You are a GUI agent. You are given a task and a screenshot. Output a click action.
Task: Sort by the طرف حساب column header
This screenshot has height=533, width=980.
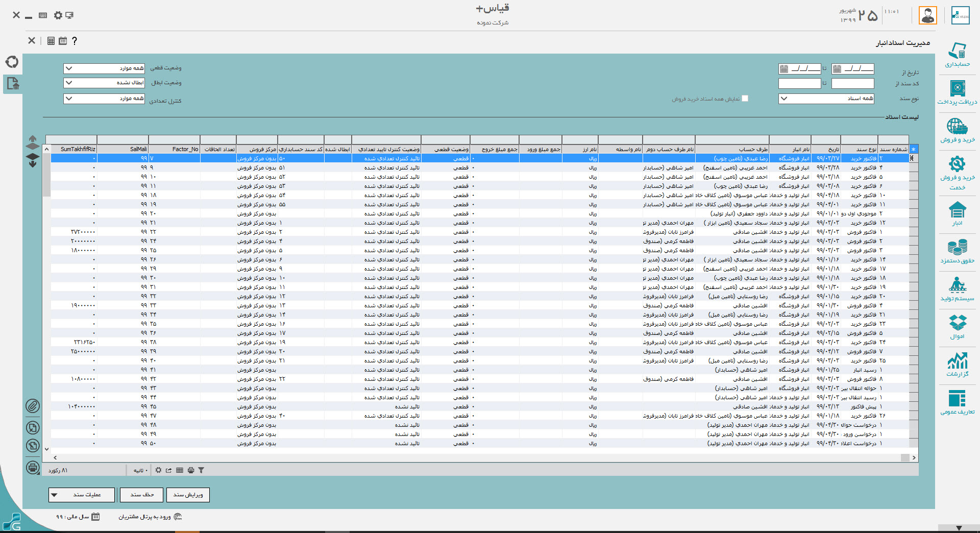click(732, 149)
